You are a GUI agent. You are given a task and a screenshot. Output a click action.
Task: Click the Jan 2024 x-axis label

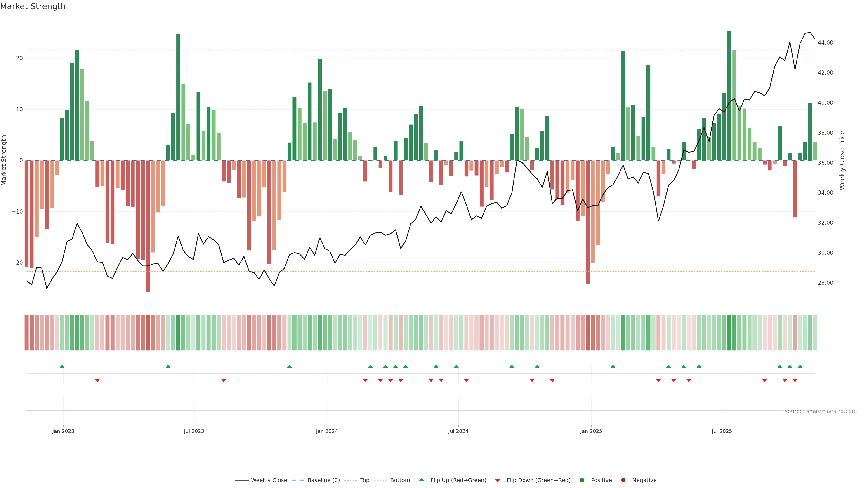coord(326,431)
